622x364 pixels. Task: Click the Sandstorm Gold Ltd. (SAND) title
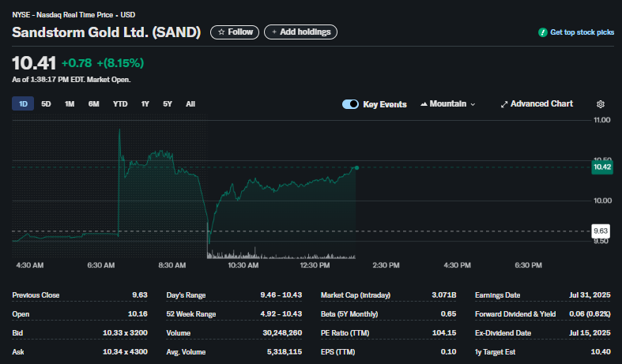click(x=107, y=32)
